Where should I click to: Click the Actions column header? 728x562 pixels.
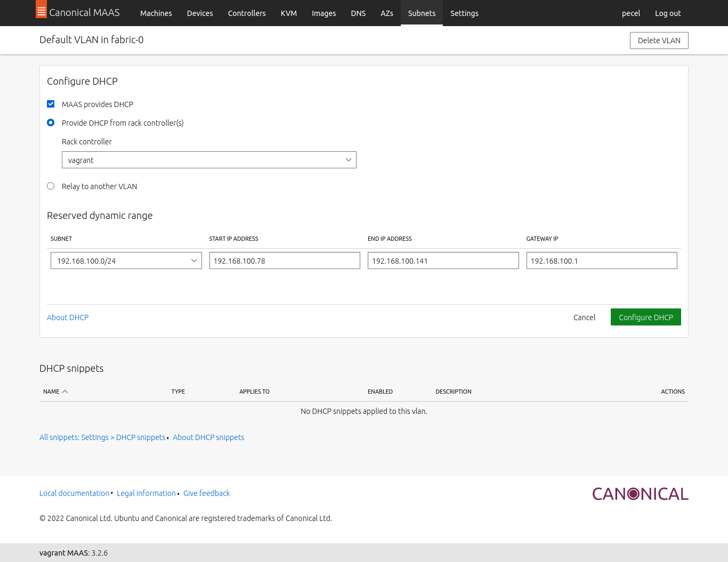(x=673, y=392)
